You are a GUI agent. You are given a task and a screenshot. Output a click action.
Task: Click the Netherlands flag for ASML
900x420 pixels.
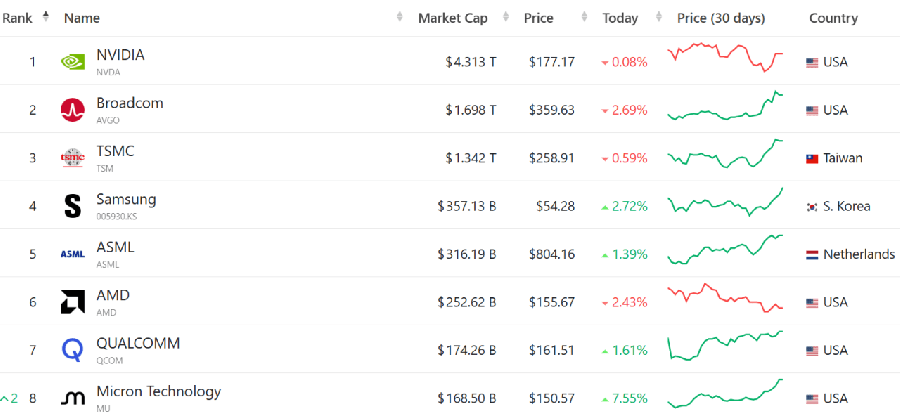click(x=813, y=254)
